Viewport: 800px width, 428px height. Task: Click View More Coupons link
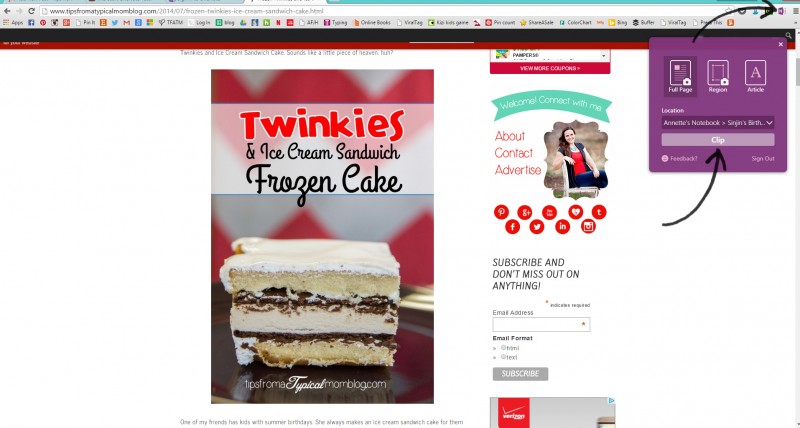[550, 68]
